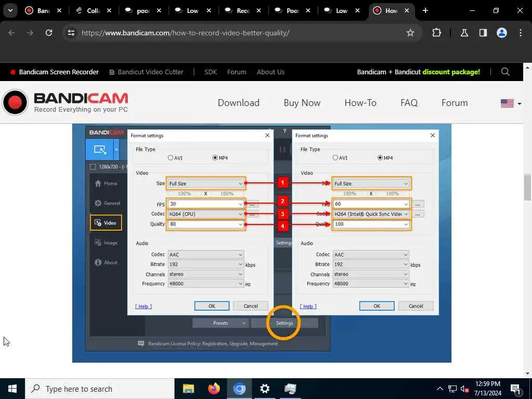Click Bandicut Video Cutter link
532x399 pixels.
pyautogui.click(x=146, y=72)
